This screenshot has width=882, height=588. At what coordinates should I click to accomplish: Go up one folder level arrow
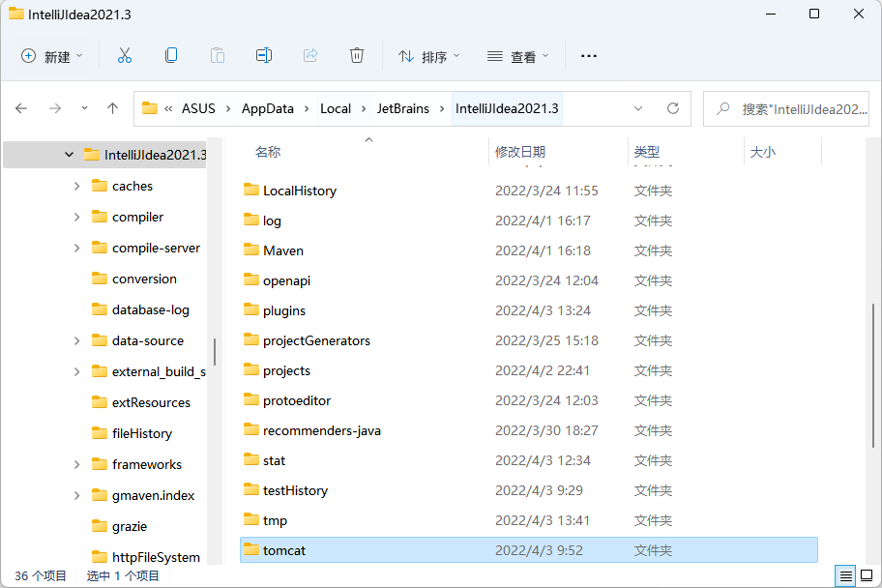tap(112, 108)
